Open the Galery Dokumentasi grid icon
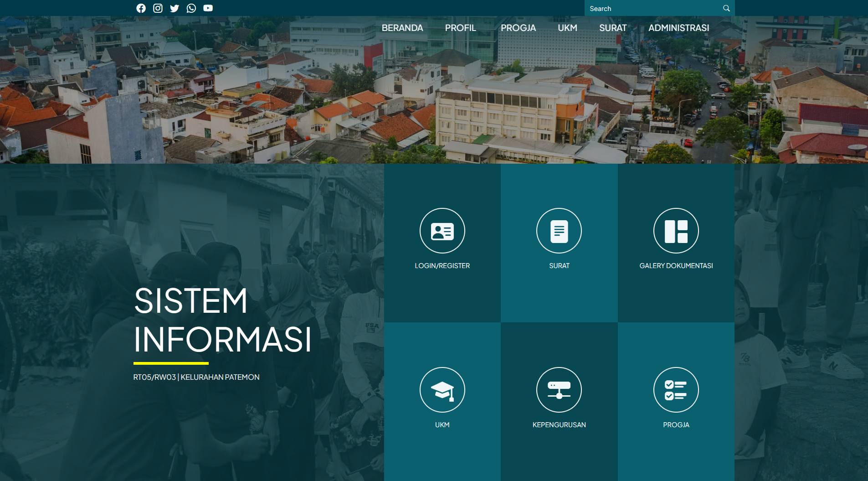Viewport: 868px width, 481px height. (x=676, y=231)
